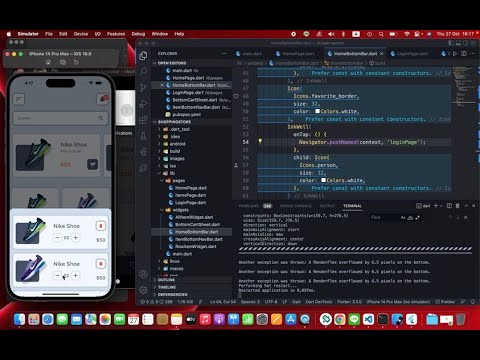
Task: Open VS Code from the Dock
Action: (368, 319)
